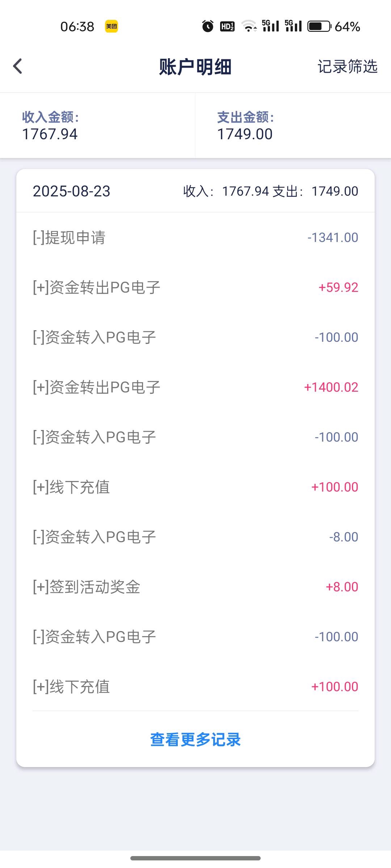Tap the first 5G signal icon
Viewport: 391px width, 868px height.
pos(271,26)
